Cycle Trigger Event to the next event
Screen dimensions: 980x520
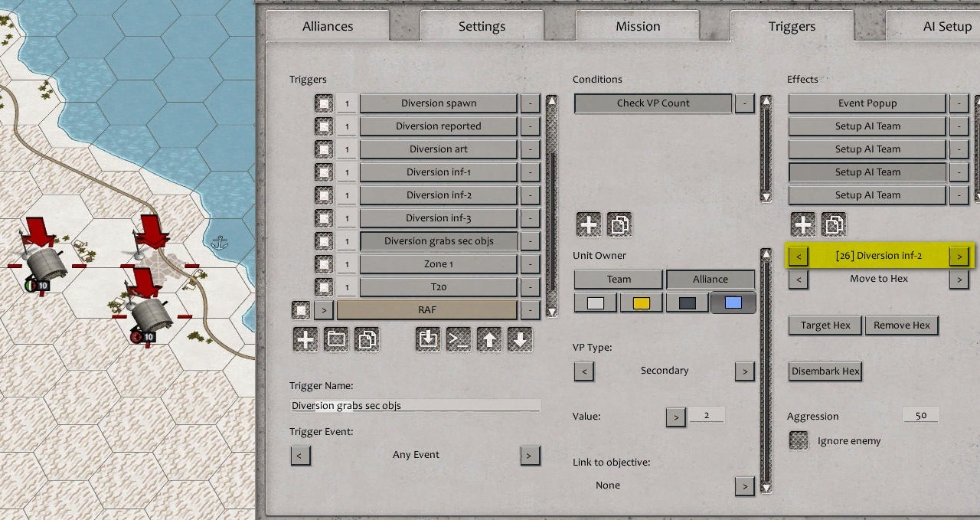pos(530,455)
